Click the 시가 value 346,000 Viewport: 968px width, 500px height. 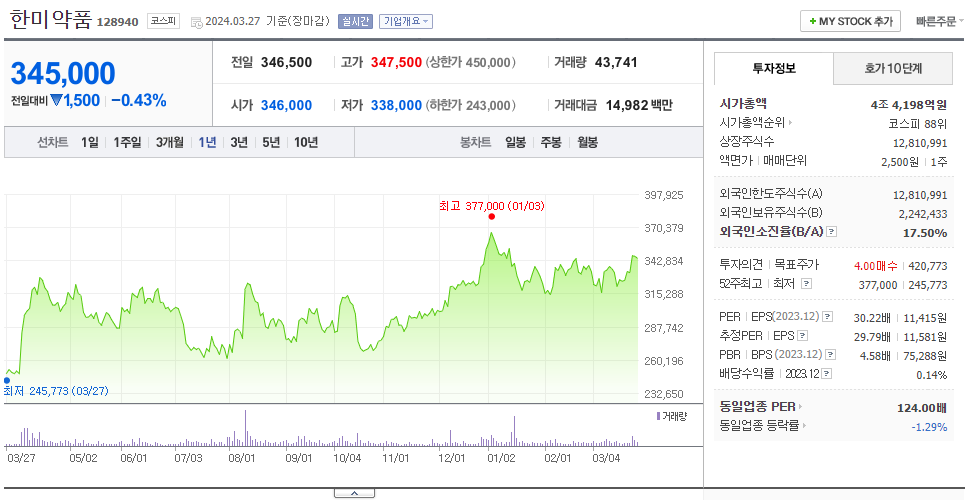point(286,106)
